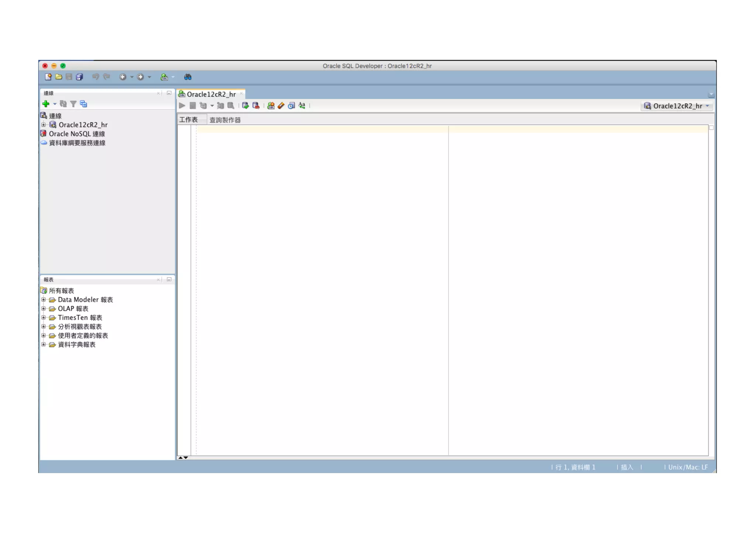Expand the OLAP 報表 folder

click(x=44, y=309)
